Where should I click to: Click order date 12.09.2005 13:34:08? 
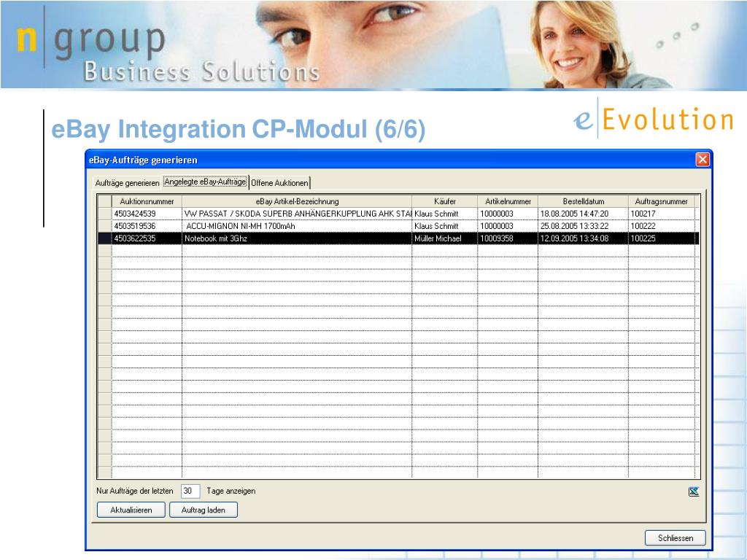[x=583, y=238]
